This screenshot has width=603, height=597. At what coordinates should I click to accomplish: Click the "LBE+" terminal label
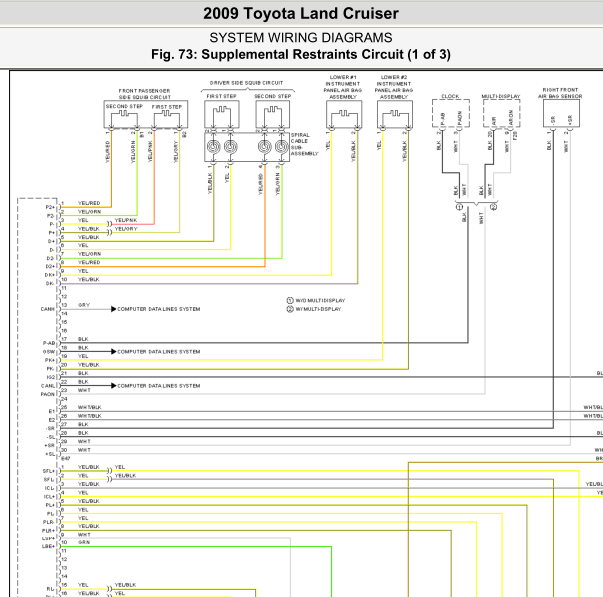point(48,546)
